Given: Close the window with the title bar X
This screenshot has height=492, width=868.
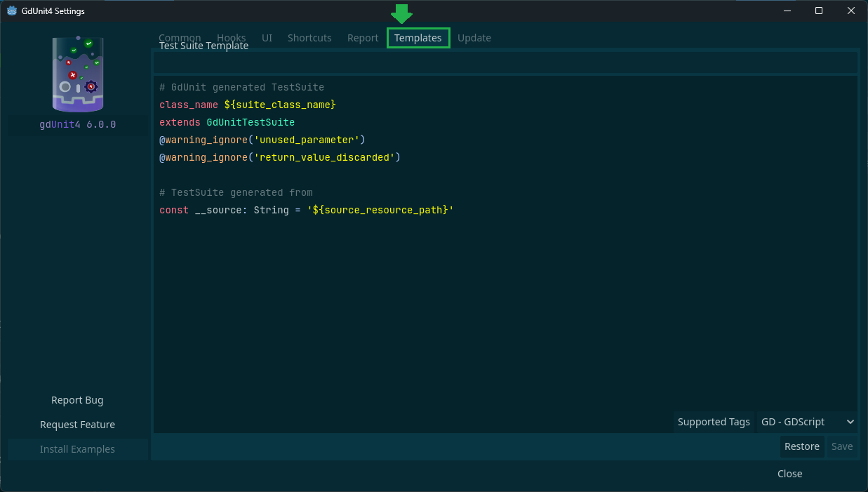Looking at the screenshot, I should pos(851,11).
